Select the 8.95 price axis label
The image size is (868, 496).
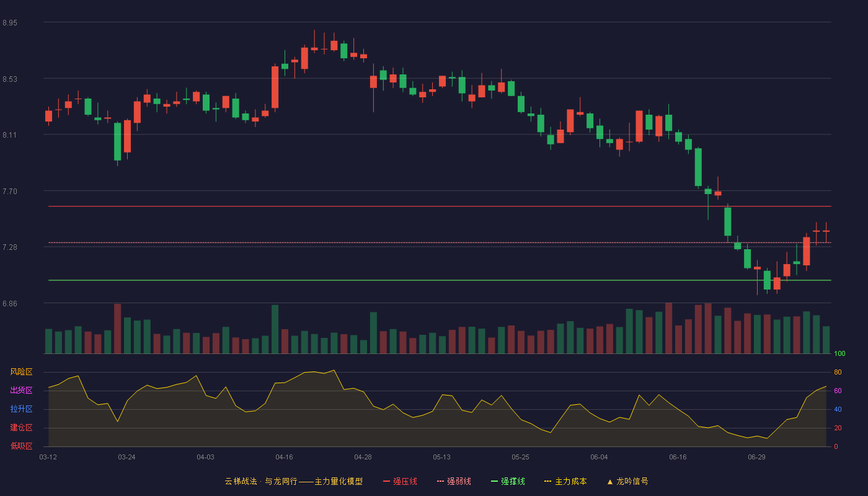10,23
